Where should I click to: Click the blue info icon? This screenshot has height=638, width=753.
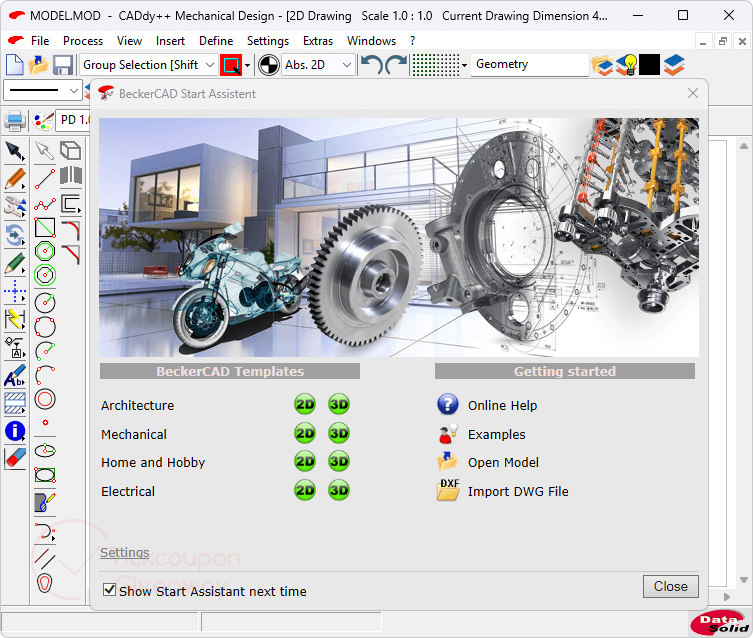click(x=15, y=431)
